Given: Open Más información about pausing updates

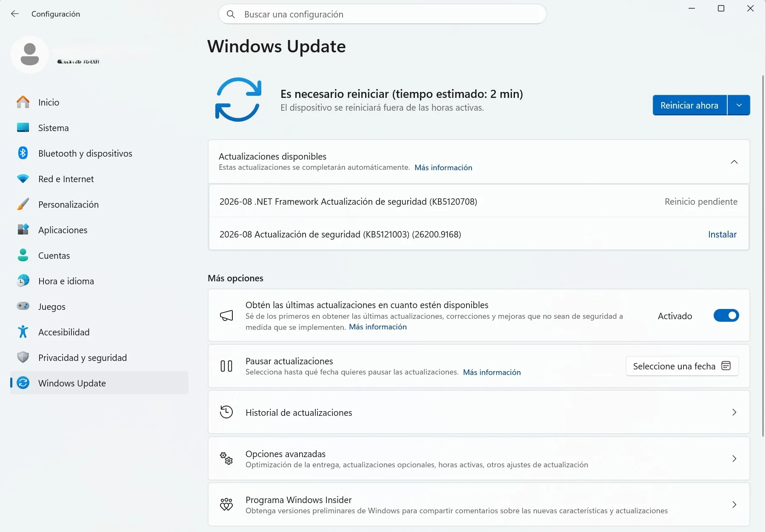Looking at the screenshot, I should [492, 372].
